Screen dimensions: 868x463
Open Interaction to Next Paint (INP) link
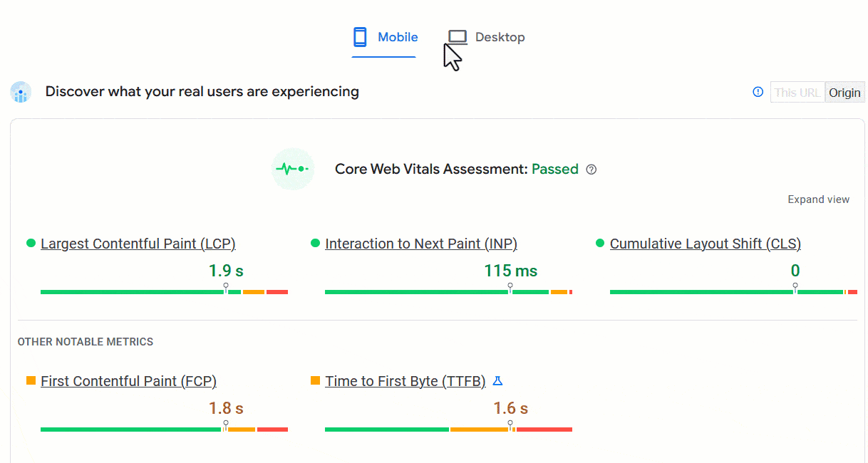pos(421,244)
